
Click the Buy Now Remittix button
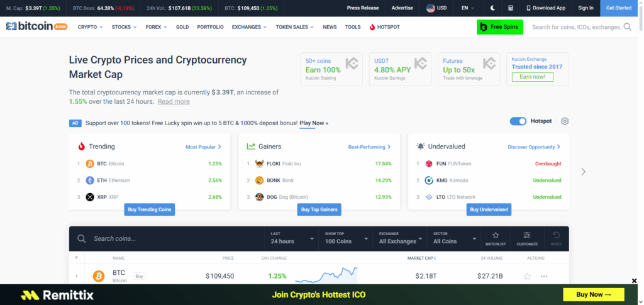pos(594,294)
